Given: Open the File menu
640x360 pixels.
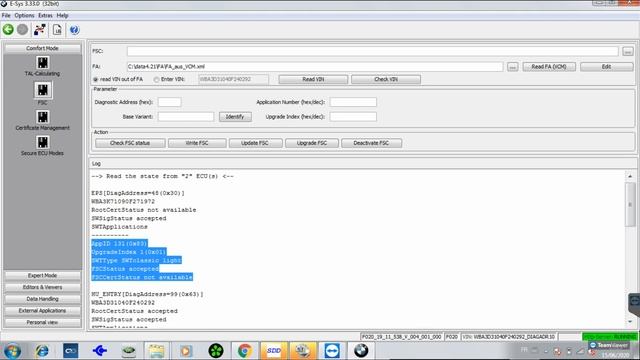Looking at the screenshot, I should point(6,16).
